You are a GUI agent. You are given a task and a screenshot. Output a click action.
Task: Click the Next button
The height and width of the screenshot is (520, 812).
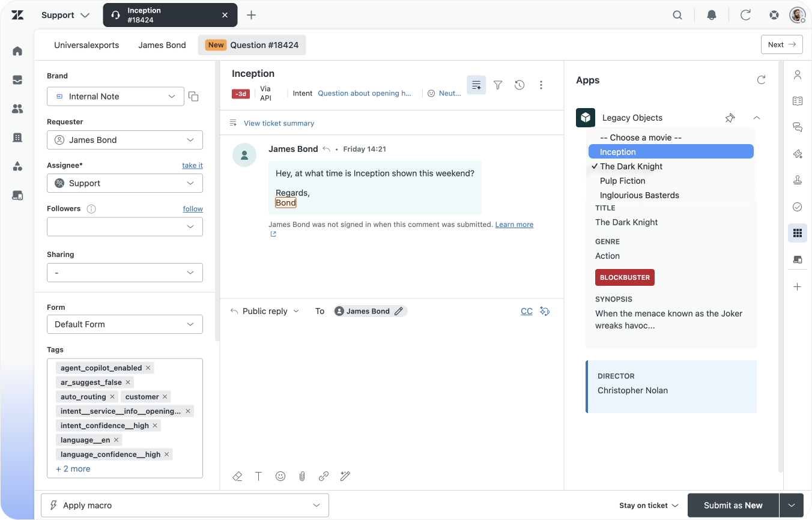tap(781, 44)
